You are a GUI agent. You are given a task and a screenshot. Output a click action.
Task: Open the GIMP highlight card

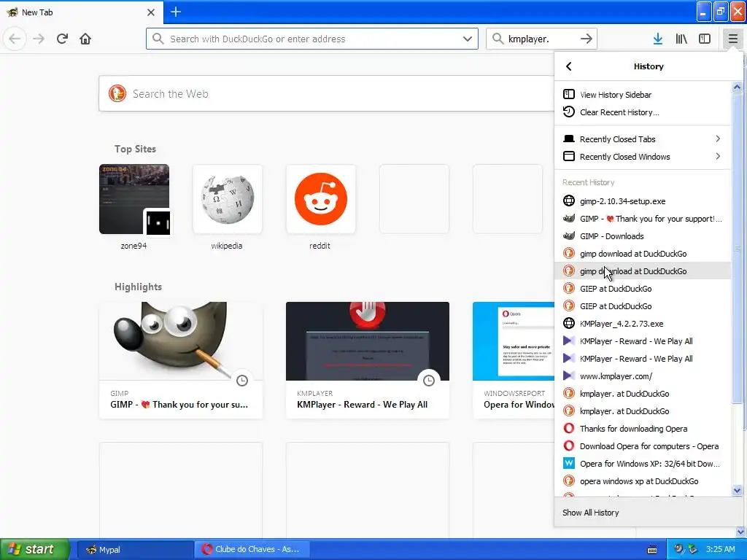(x=181, y=360)
